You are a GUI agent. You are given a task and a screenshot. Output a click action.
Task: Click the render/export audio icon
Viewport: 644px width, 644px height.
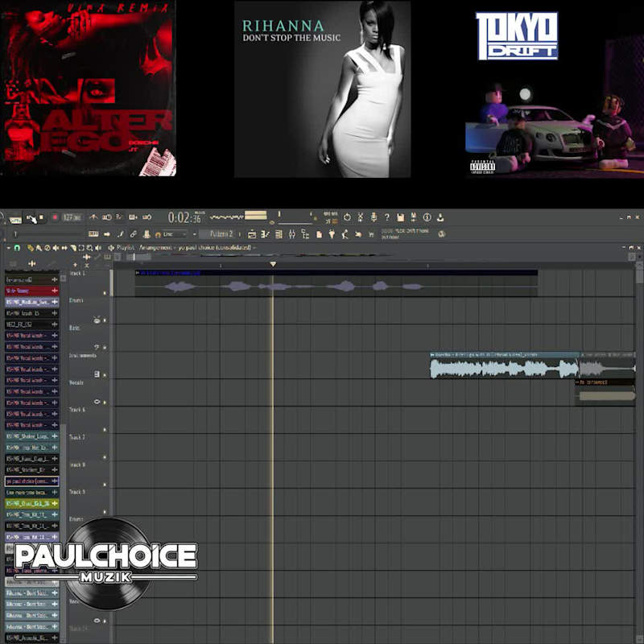(x=414, y=217)
